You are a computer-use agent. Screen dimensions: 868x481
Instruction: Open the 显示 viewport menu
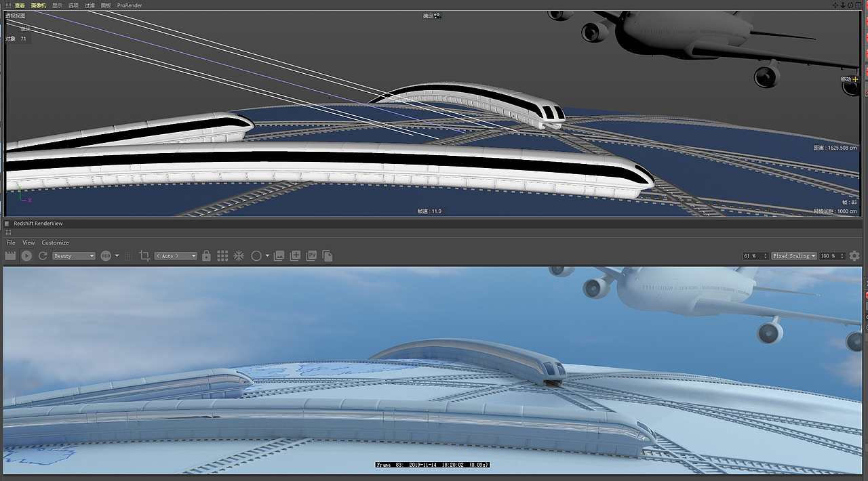coord(57,5)
